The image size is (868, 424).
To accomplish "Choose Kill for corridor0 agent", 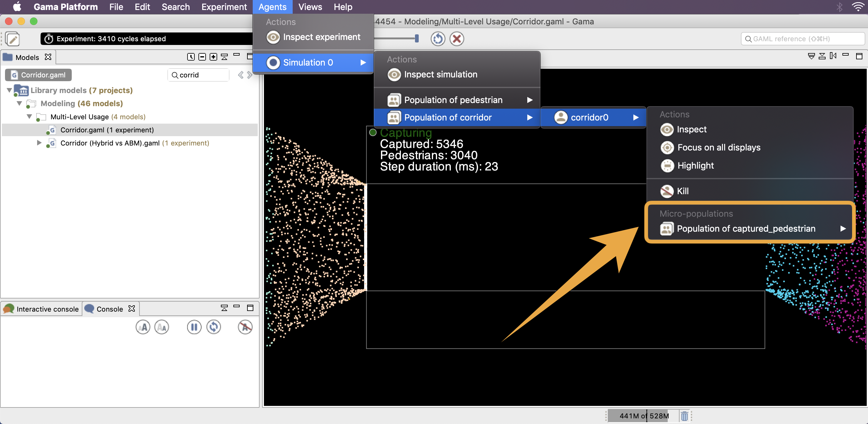I will (682, 191).
